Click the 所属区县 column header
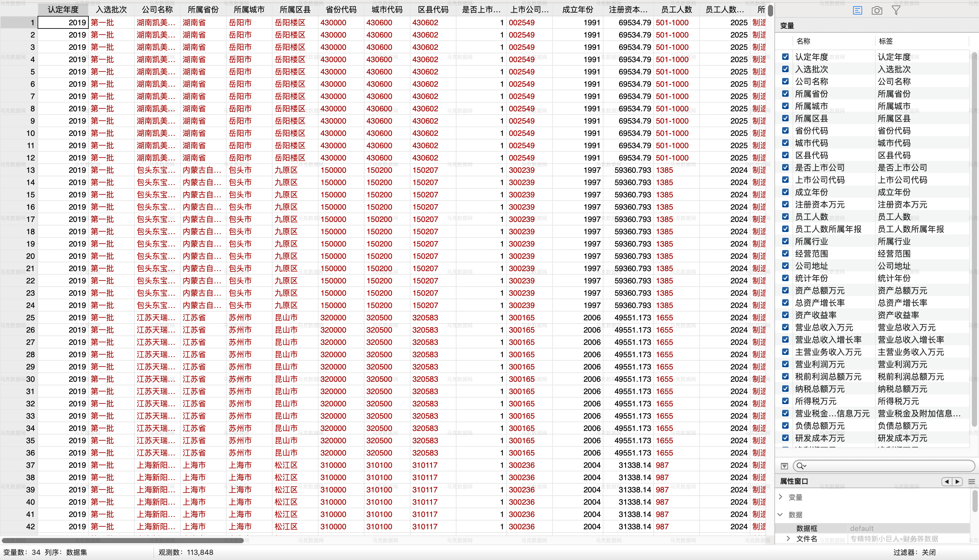979x560 pixels. click(x=295, y=10)
